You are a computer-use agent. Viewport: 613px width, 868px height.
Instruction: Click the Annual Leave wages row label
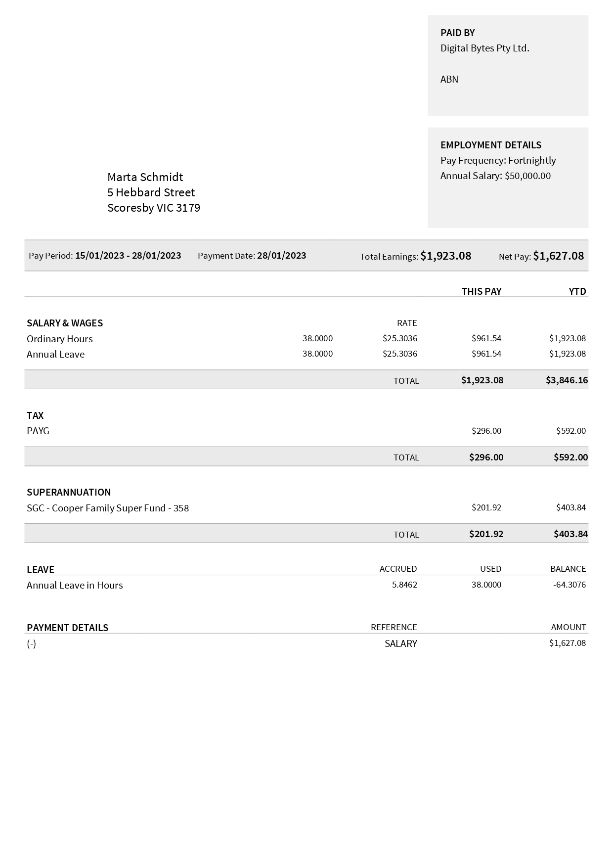pos(55,354)
